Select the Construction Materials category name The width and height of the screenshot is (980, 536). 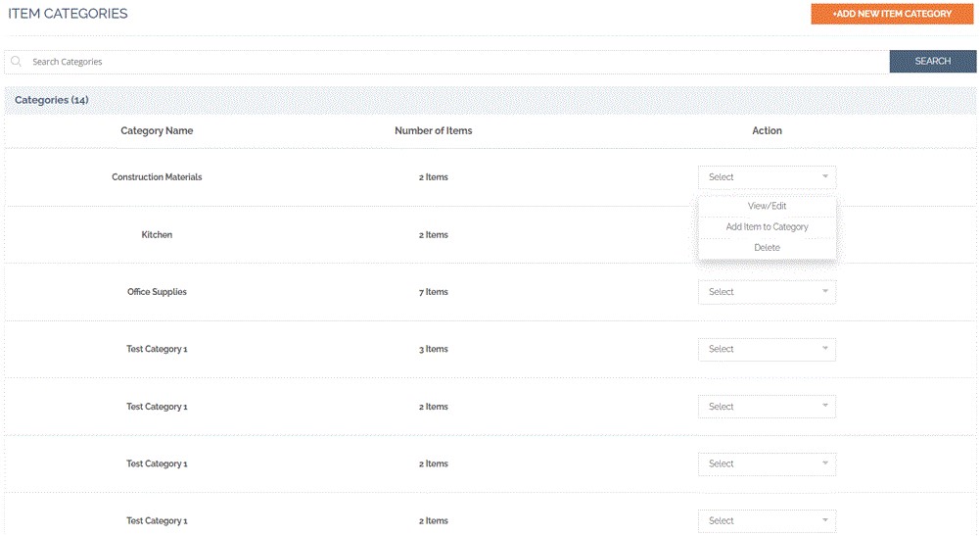click(157, 177)
